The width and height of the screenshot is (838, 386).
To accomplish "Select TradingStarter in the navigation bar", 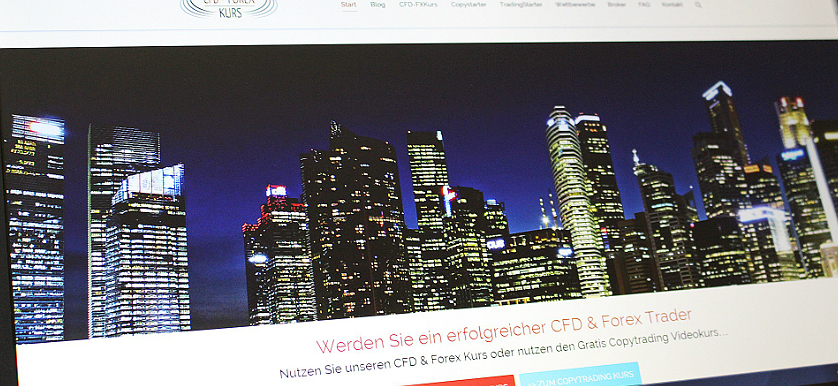I will 521,4.
